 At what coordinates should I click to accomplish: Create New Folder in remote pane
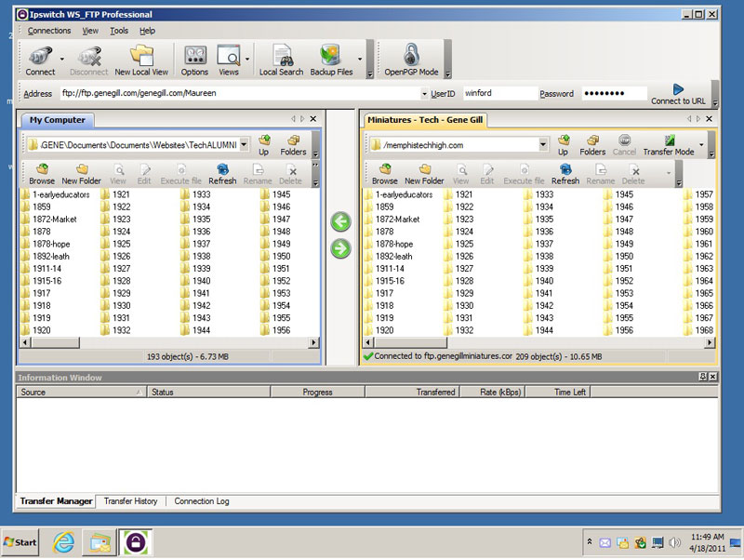click(x=424, y=174)
